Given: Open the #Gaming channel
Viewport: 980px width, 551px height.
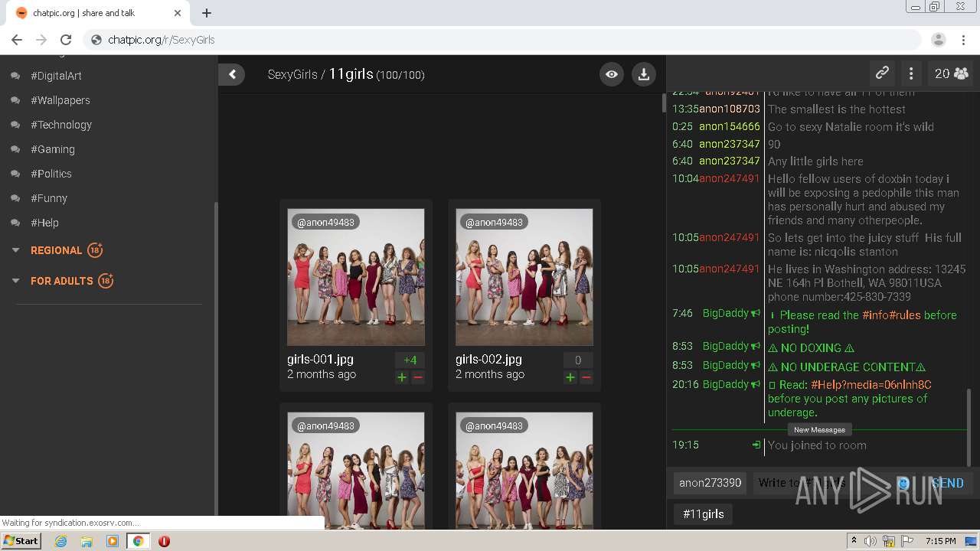Looking at the screenshot, I should (53, 149).
